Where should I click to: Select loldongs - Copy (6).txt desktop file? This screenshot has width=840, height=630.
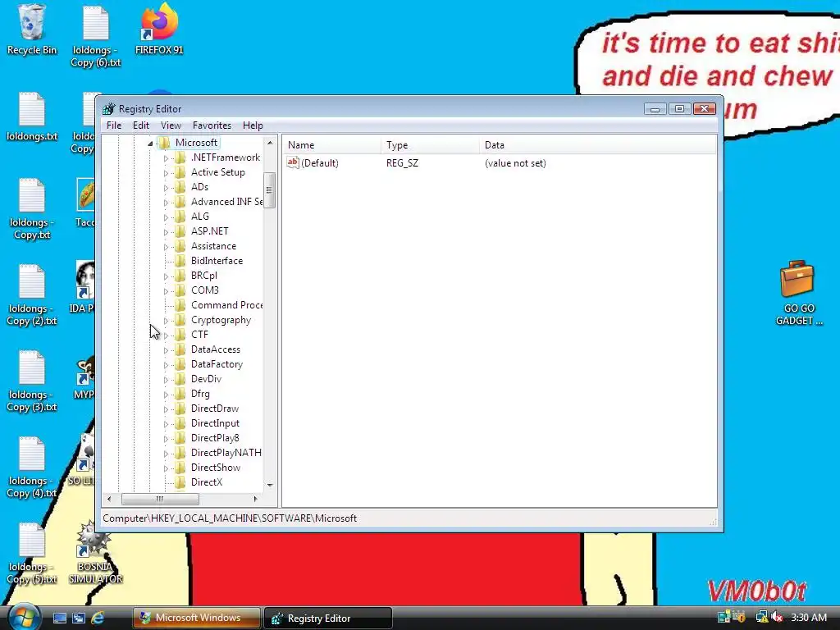(96, 36)
